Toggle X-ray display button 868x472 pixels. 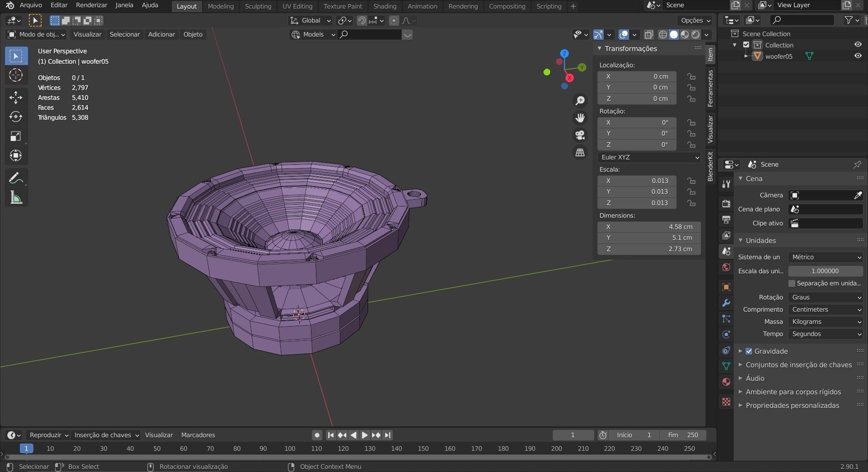pyautogui.click(x=649, y=34)
